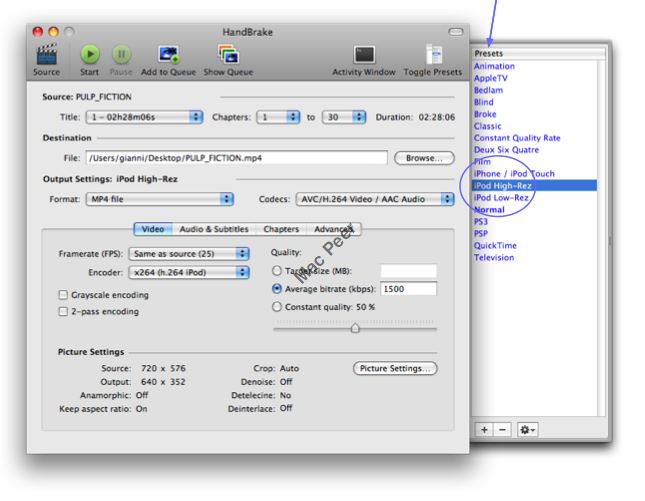Select the Bedlam preset
The width and height of the screenshot is (645, 501).
coord(488,90)
